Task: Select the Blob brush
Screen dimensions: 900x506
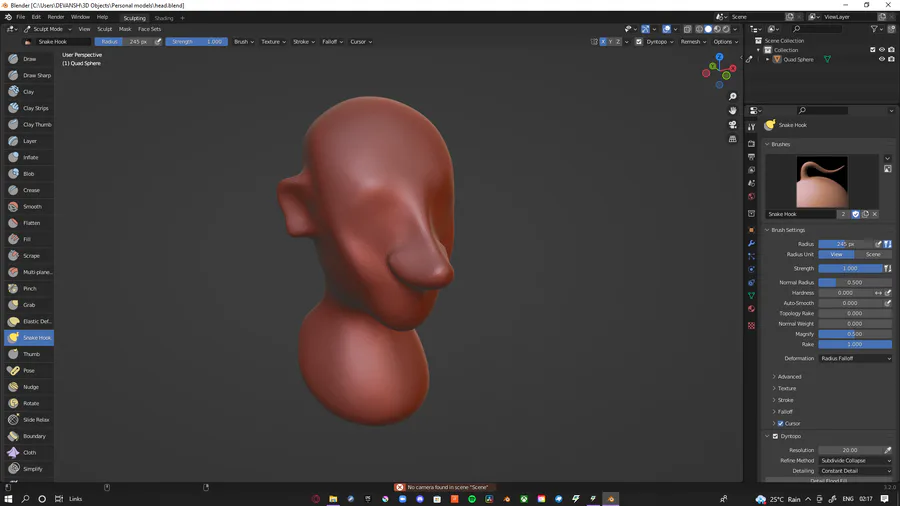Action: (x=29, y=174)
